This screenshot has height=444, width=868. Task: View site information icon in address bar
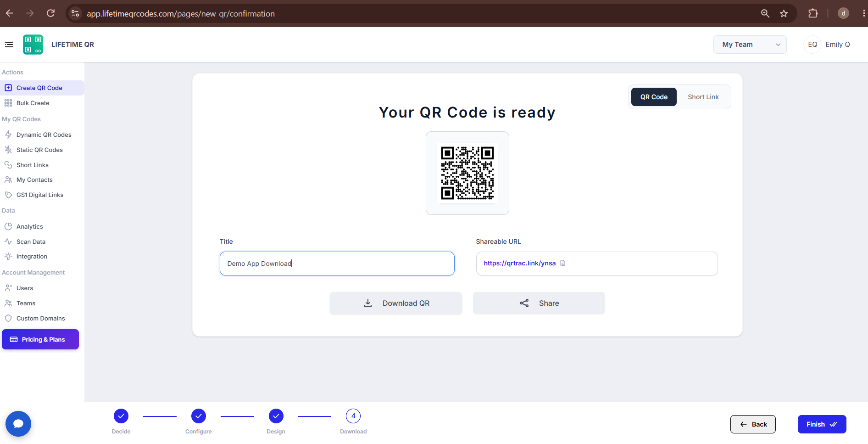coord(75,13)
